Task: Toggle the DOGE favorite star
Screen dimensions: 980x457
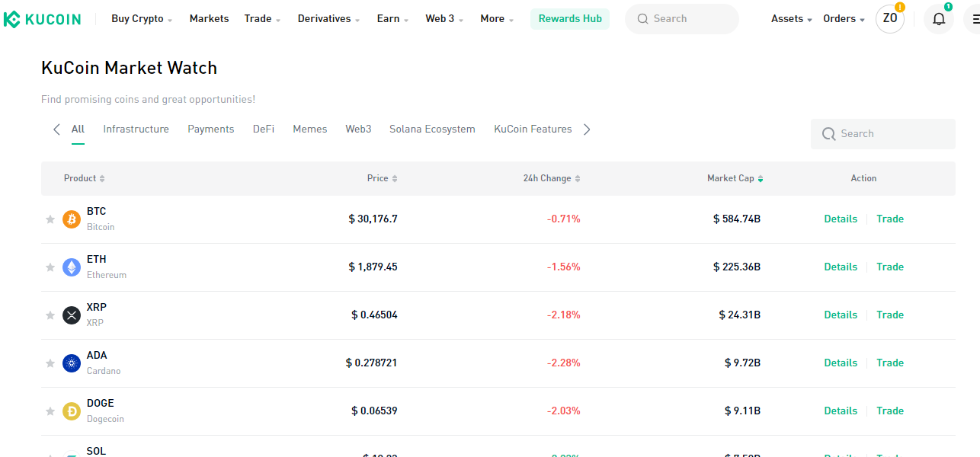Action: click(50, 411)
